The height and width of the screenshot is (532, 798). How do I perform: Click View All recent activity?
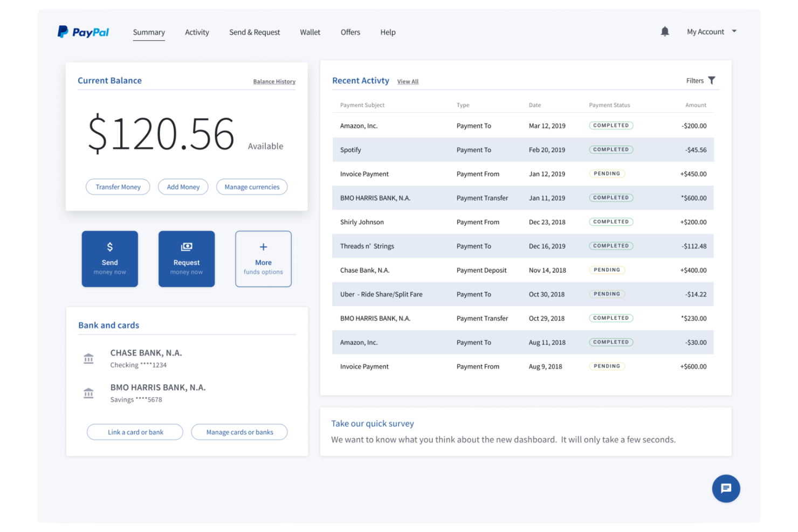click(408, 81)
